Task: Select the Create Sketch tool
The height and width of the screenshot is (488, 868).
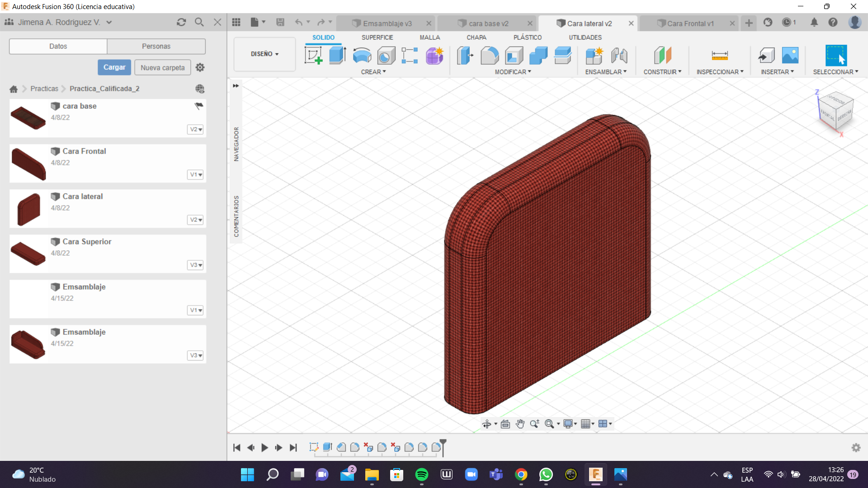Action: [313, 56]
